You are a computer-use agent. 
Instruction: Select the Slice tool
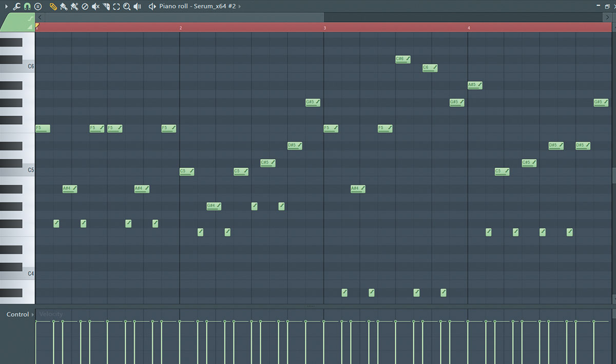click(x=106, y=6)
